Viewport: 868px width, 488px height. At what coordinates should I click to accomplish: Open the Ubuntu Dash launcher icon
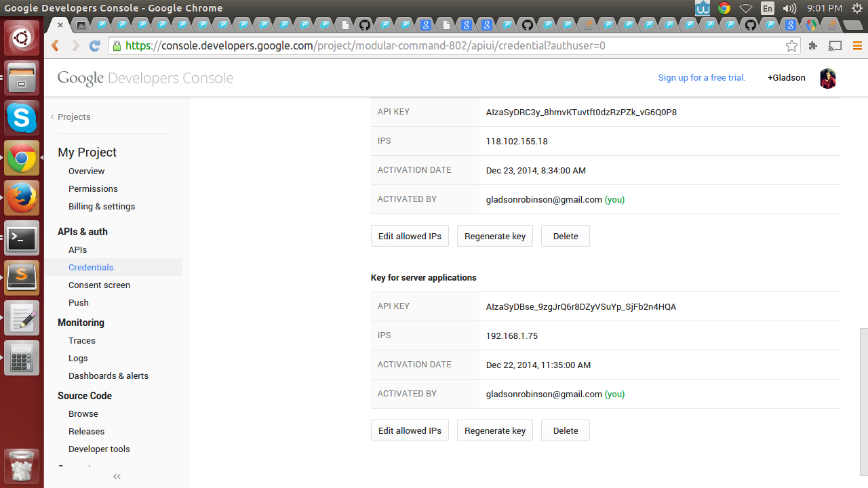pyautogui.click(x=22, y=38)
